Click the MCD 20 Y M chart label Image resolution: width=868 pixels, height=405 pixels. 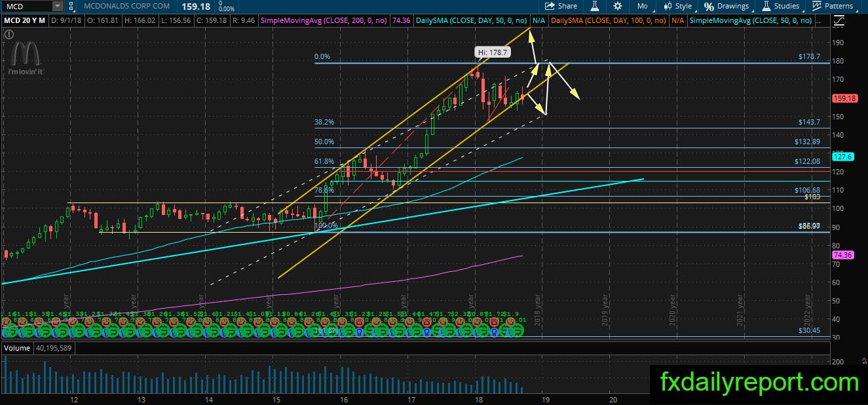pos(24,21)
